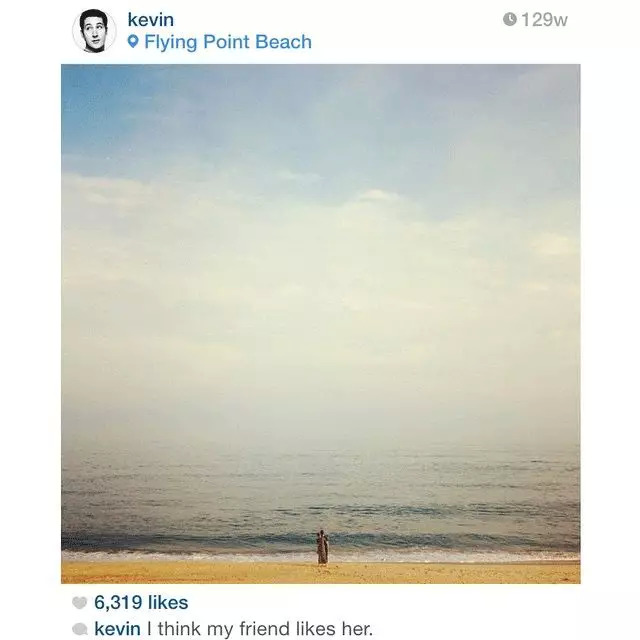Click the yellow sand strip in photo
The width and height of the screenshot is (640, 640).
(x=320, y=572)
